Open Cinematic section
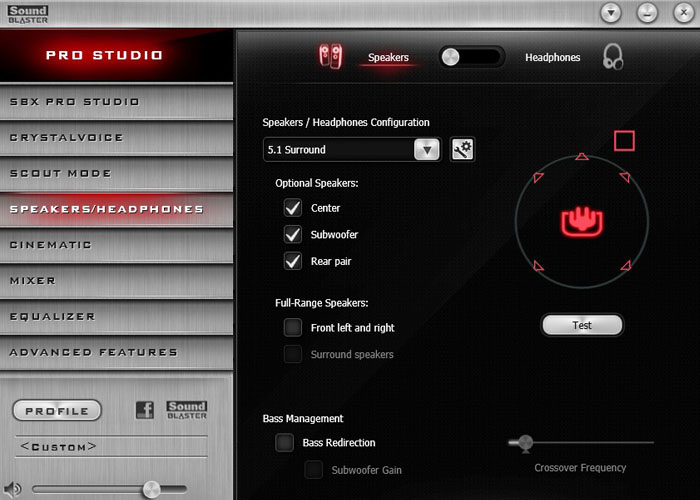 (117, 245)
